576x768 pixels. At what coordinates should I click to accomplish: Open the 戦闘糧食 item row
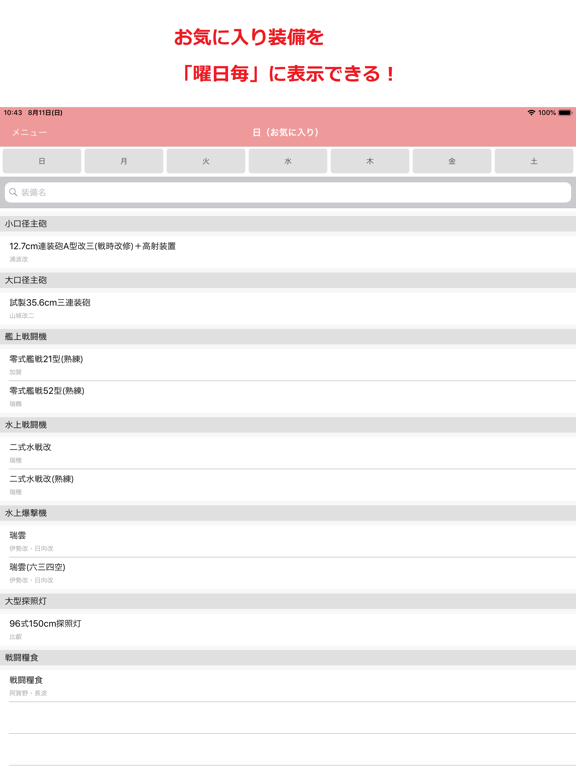point(288,686)
